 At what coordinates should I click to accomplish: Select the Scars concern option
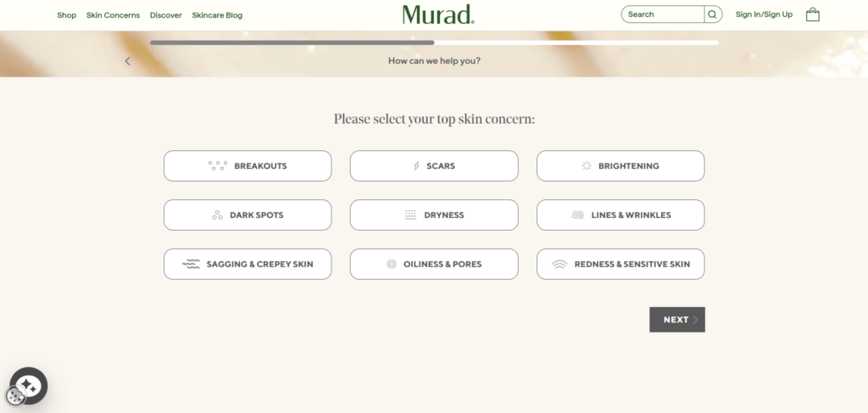434,165
